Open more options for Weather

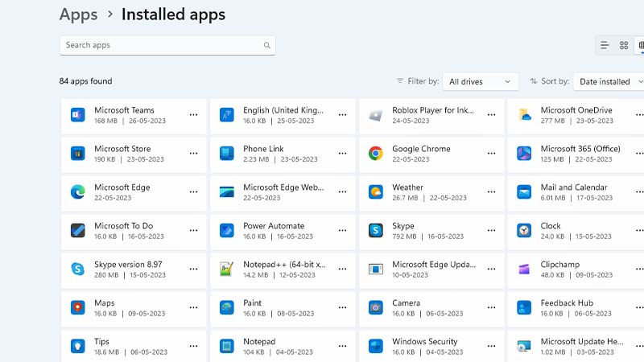491,192
